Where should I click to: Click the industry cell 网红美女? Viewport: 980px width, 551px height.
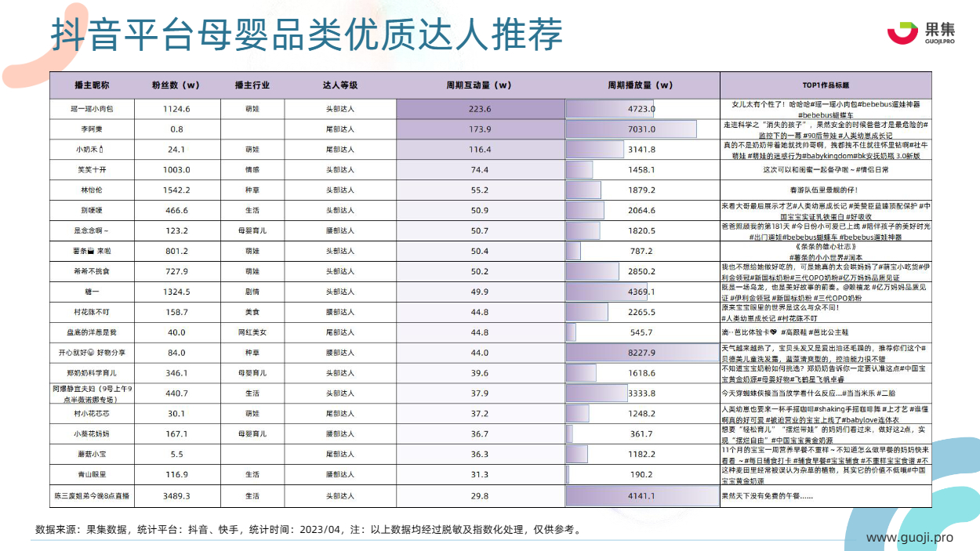[252, 333]
